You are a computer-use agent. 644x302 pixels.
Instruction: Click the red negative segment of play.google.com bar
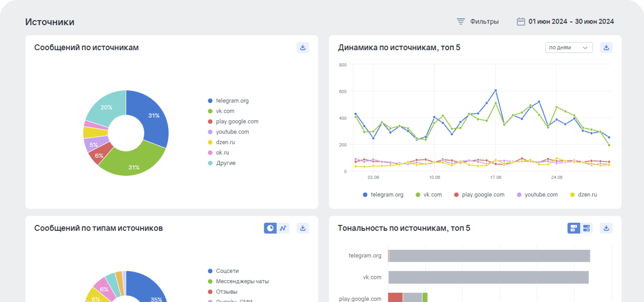(395, 297)
